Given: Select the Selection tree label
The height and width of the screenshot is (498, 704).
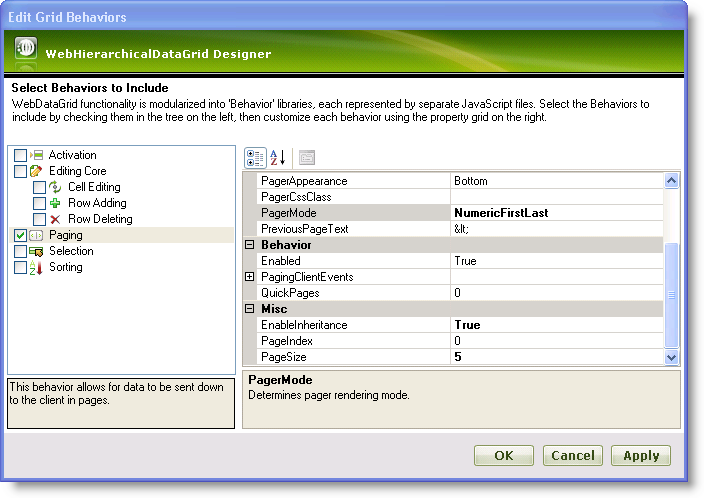Looking at the screenshot, I should 71,251.
